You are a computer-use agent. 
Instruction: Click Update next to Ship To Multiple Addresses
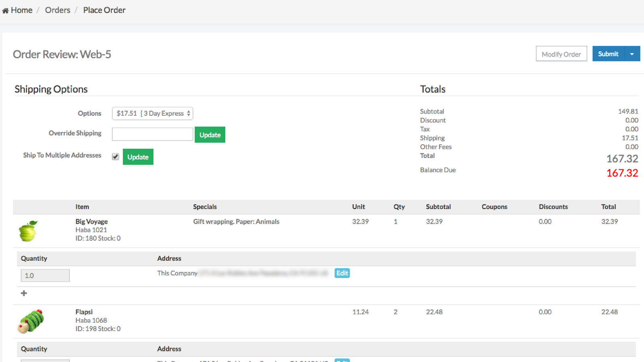coord(138,157)
